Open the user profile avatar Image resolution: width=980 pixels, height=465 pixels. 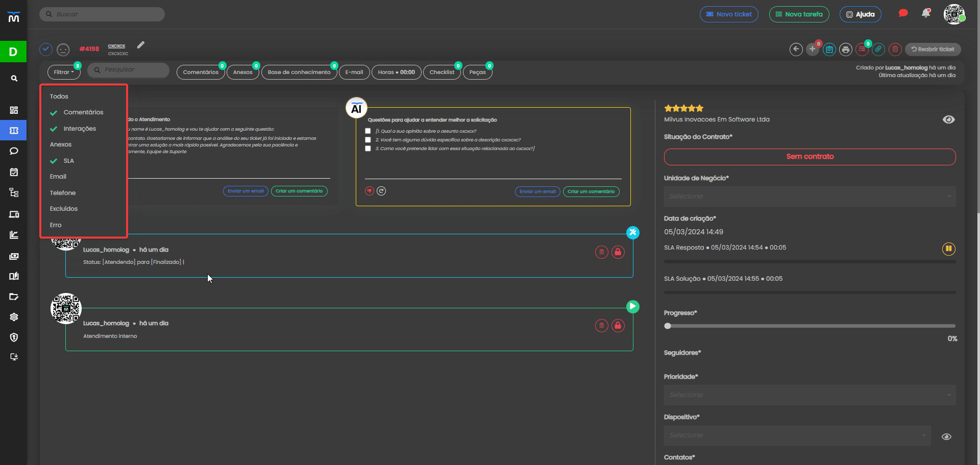click(954, 14)
